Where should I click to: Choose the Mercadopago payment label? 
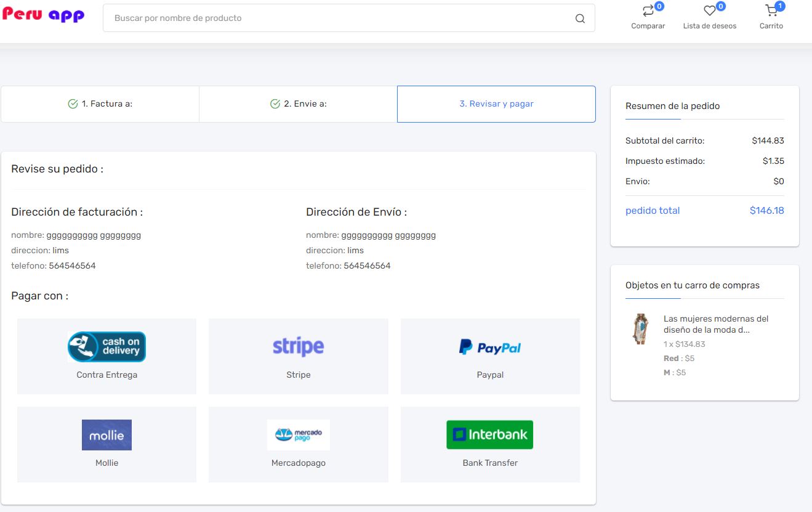click(299, 463)
